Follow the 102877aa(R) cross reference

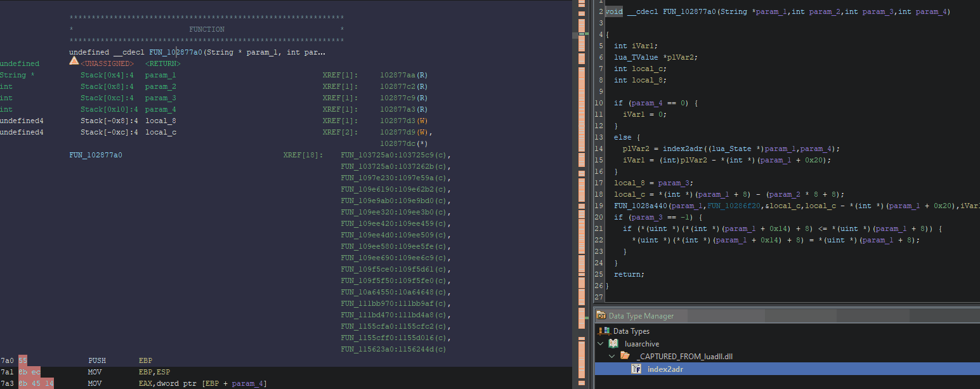403,75
